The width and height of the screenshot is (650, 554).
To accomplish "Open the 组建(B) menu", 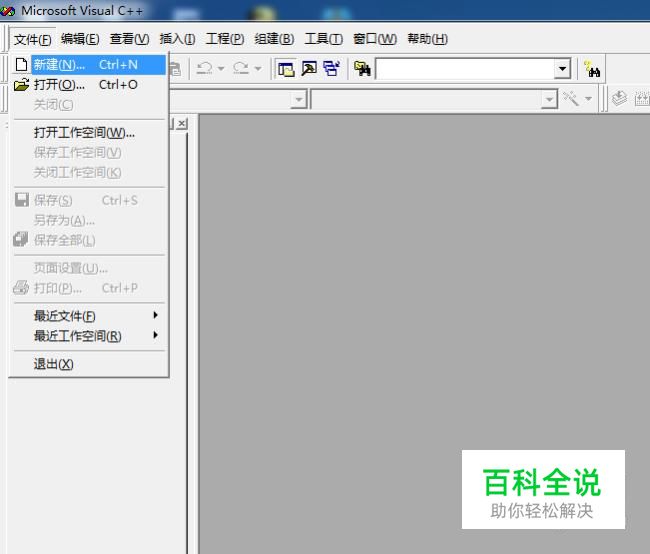I will coord(274,39).
